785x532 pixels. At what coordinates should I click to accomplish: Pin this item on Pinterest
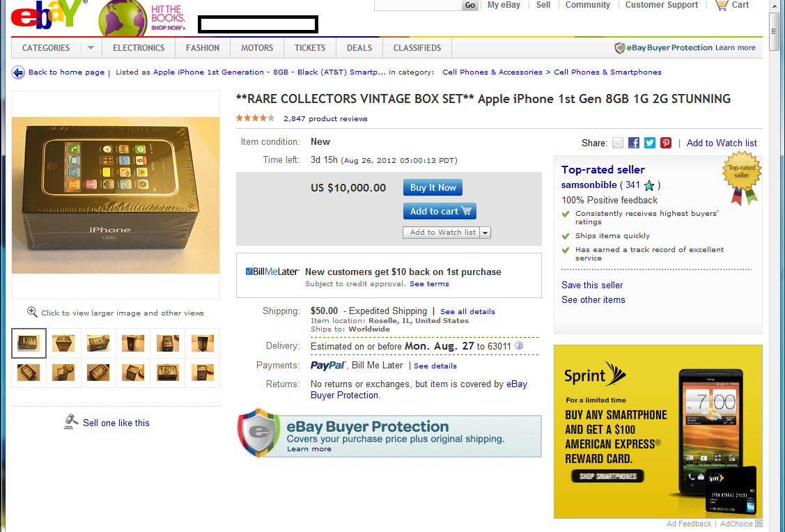(x=666, y=143)
